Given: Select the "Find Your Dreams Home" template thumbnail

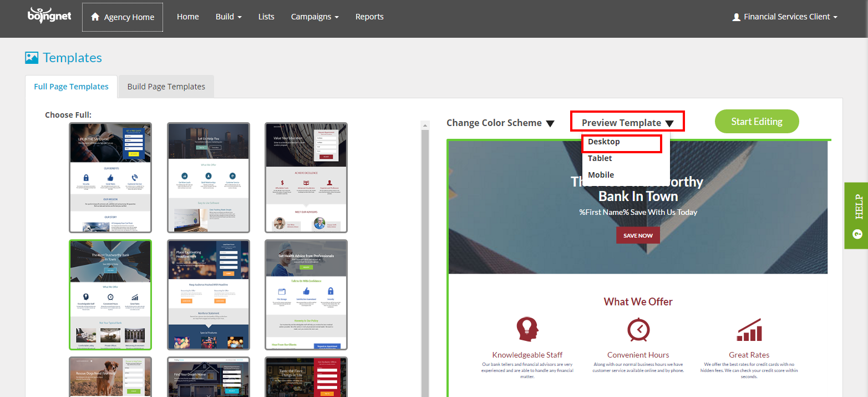Looking at the screenshot, I should (x=209, y=377).
